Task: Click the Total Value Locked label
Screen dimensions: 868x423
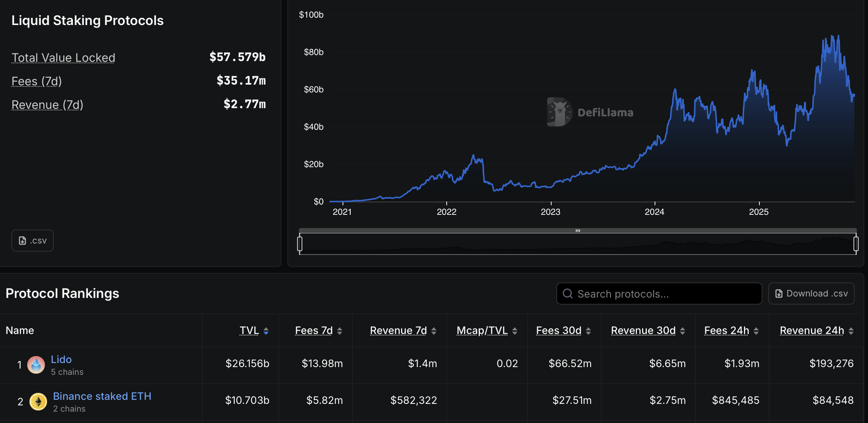Action: point(63,58)
